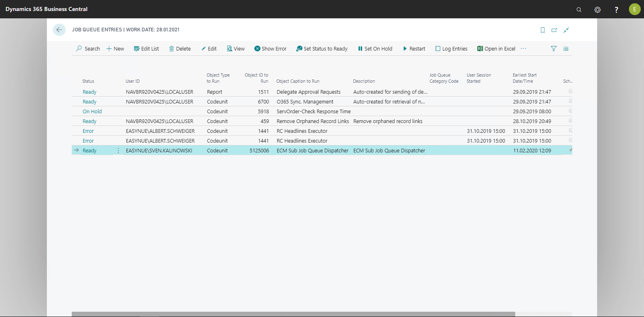Open the On Hold status link
644x317 pixels.
pyautogui.click(x=92, y=112)
